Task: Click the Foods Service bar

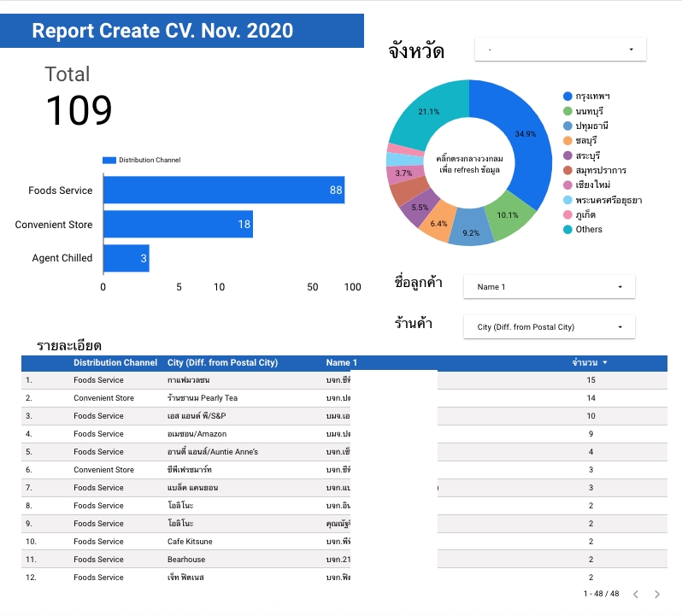Action: click(x=223, y=191)
